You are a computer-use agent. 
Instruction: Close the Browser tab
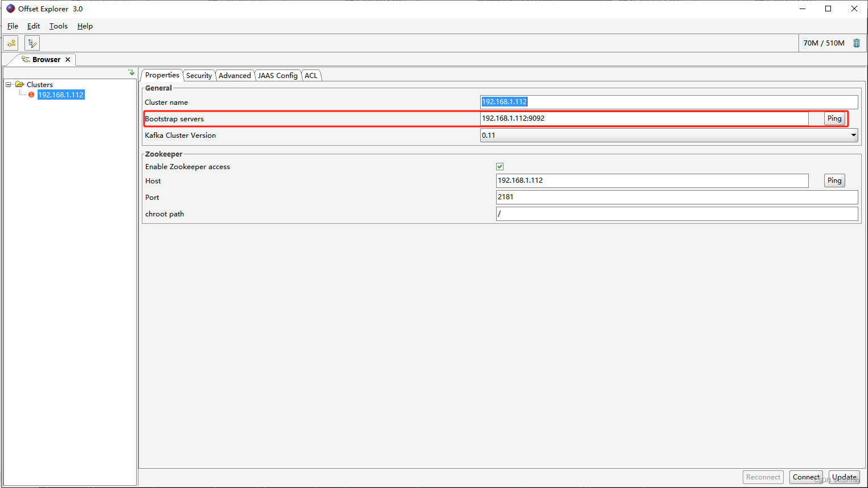[68, 59]
